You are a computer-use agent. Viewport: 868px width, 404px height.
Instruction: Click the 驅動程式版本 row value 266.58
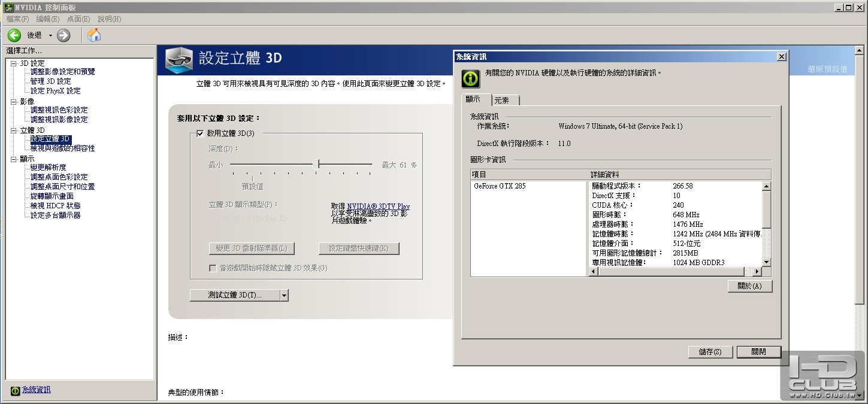(x=683, y=186)
